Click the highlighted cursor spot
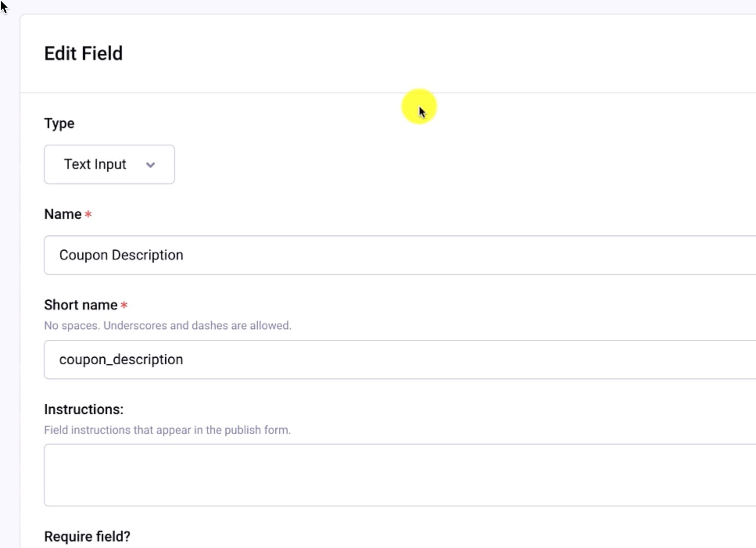 pyautogui.click(x=419, y=106)
